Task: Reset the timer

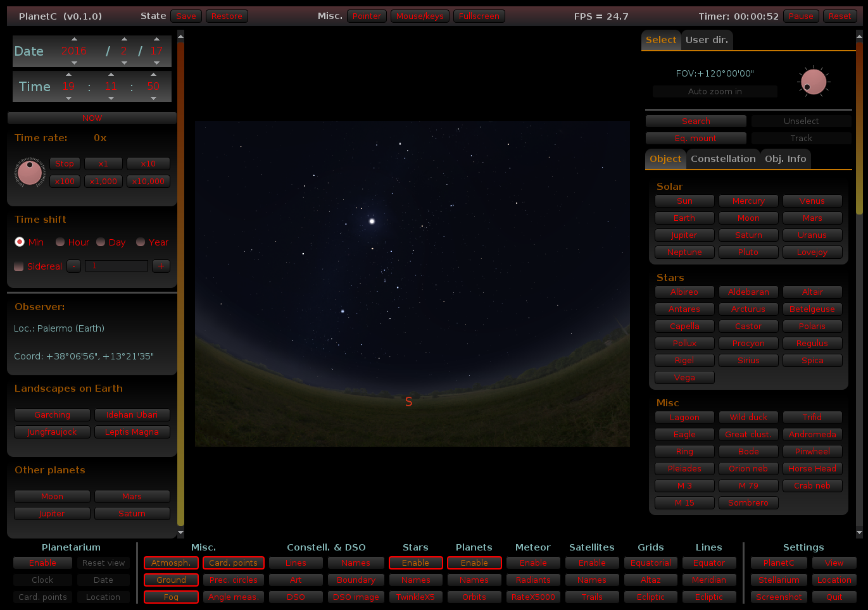Action: tap(840, 16)
